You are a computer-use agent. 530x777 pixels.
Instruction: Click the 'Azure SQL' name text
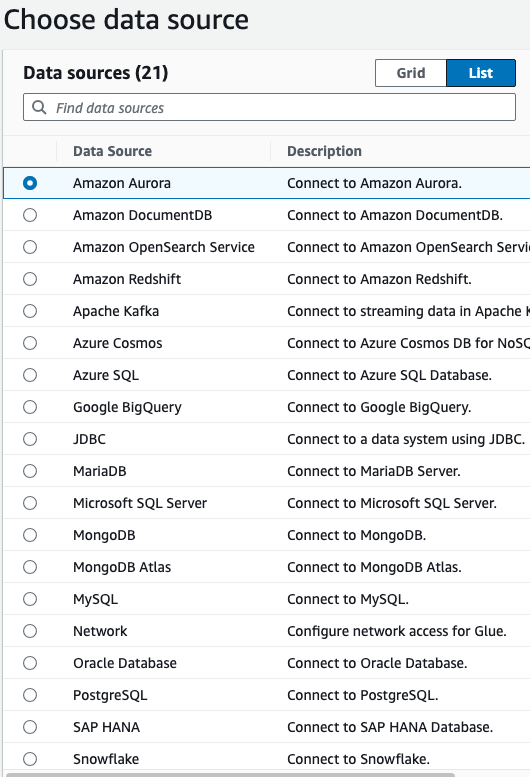coord(106,375)
